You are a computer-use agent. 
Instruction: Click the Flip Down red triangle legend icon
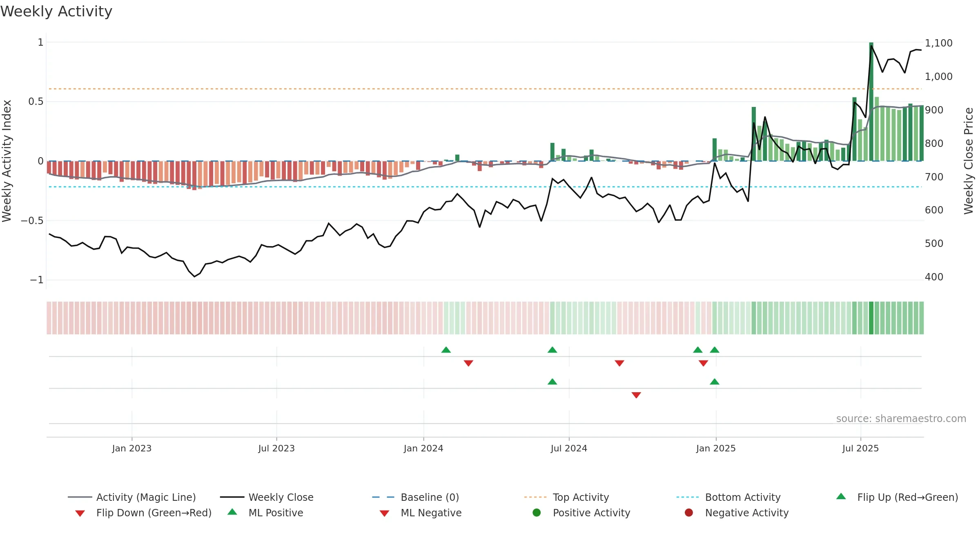coord(80,513)
